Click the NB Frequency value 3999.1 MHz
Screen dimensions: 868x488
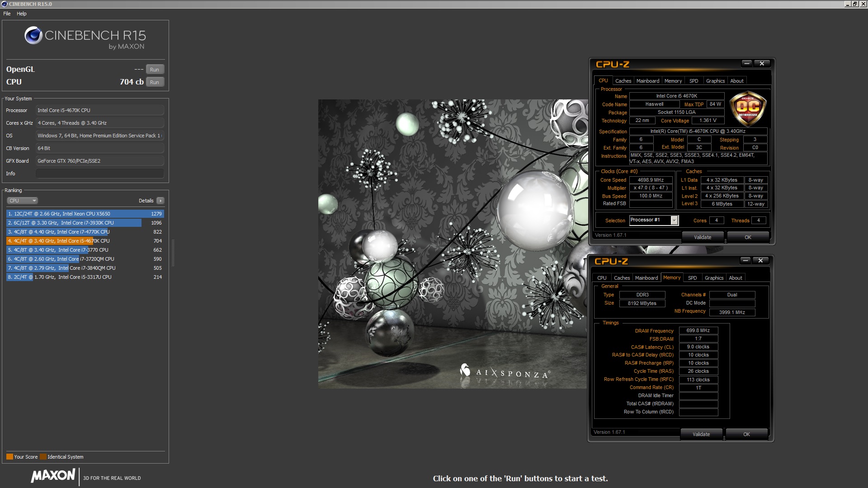click(x=732, y=312)
